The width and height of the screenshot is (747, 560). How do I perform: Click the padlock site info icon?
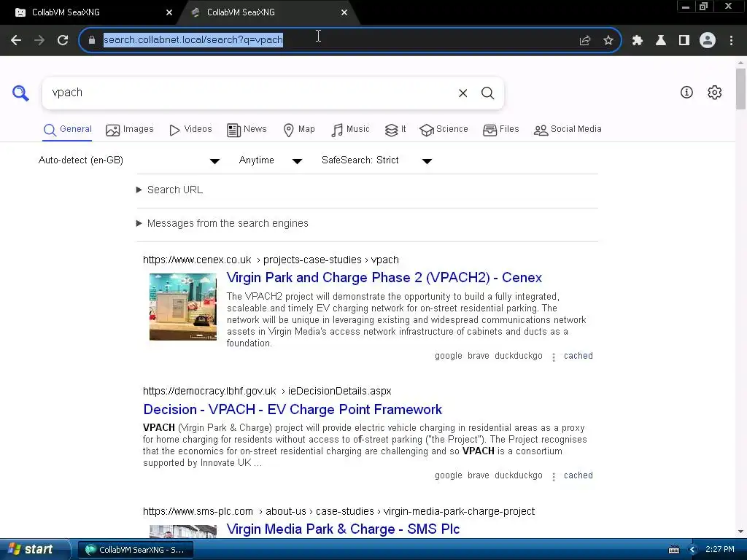(92, 40)
